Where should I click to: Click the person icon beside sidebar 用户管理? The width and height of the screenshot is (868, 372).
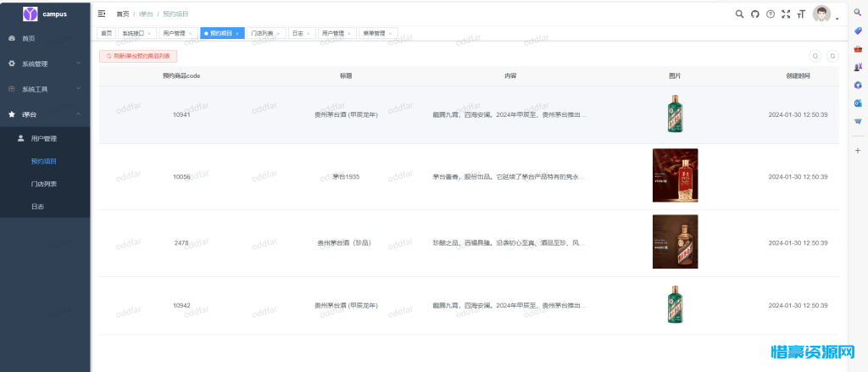point(21,138)
